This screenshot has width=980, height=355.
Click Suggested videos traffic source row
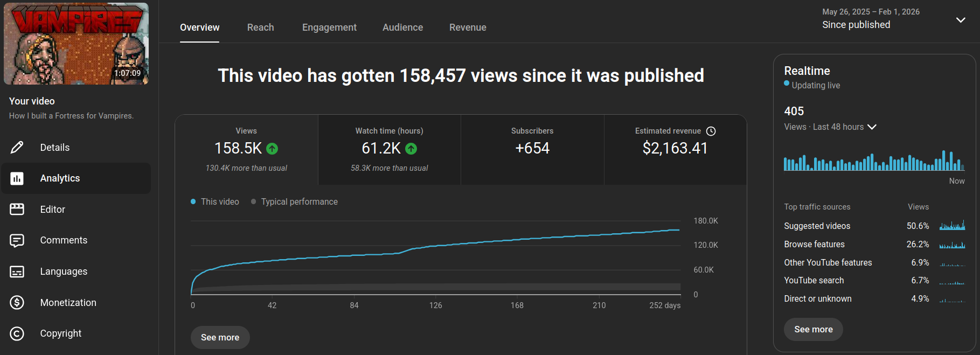(817, 226)
